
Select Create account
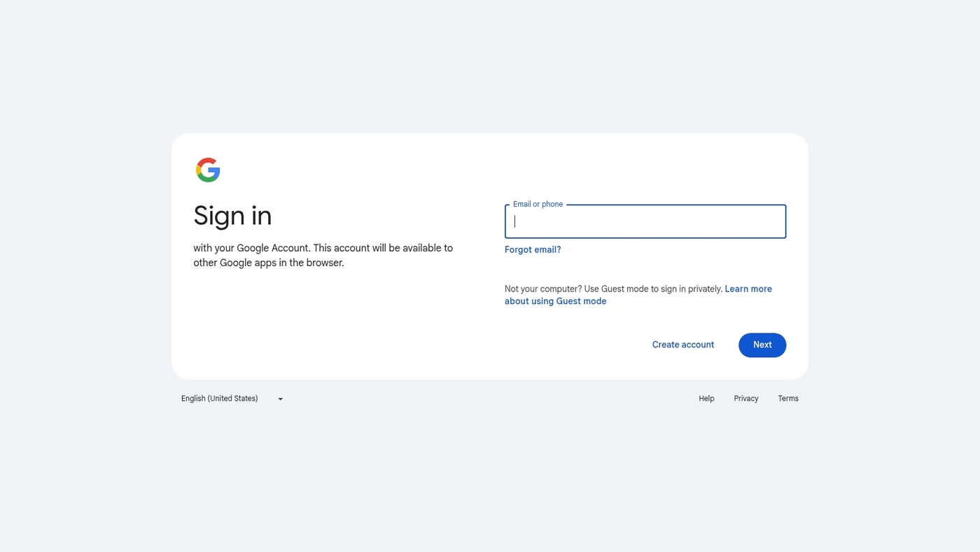click(x=682, y=345)
